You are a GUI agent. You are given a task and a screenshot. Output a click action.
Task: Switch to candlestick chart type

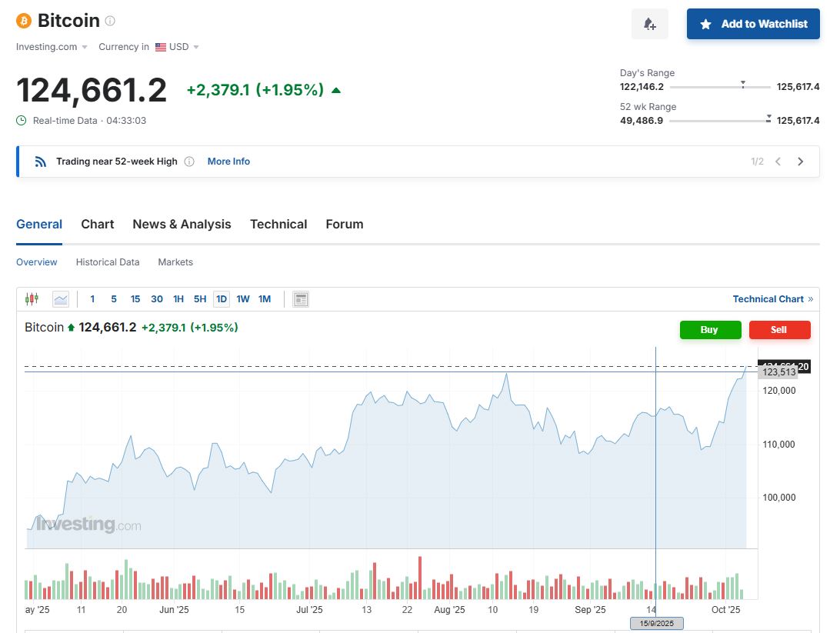tap(32, 299)
